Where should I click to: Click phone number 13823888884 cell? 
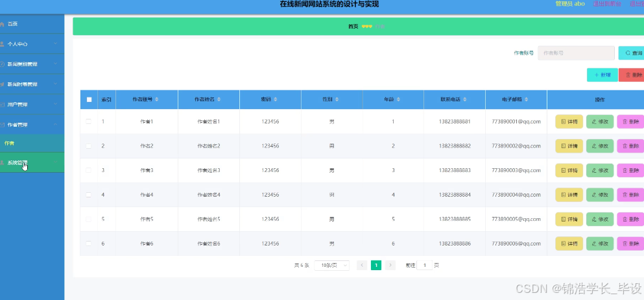454,195
